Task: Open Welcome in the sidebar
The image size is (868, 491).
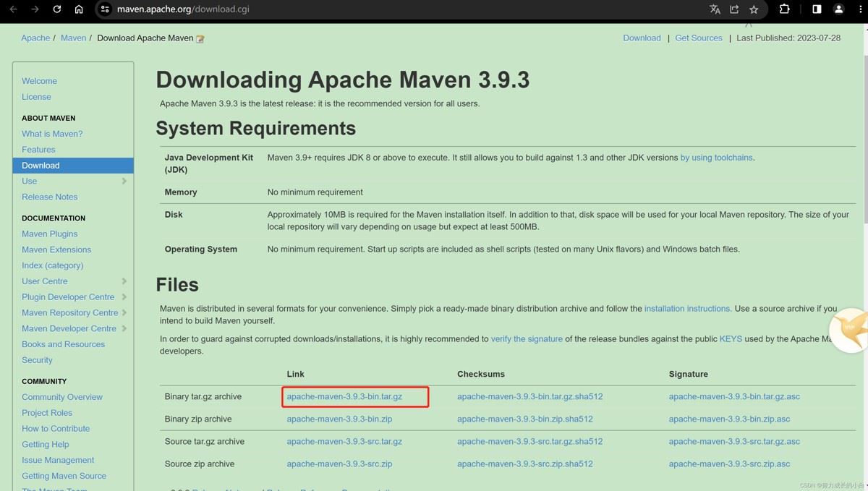Action: pos(39,81)
